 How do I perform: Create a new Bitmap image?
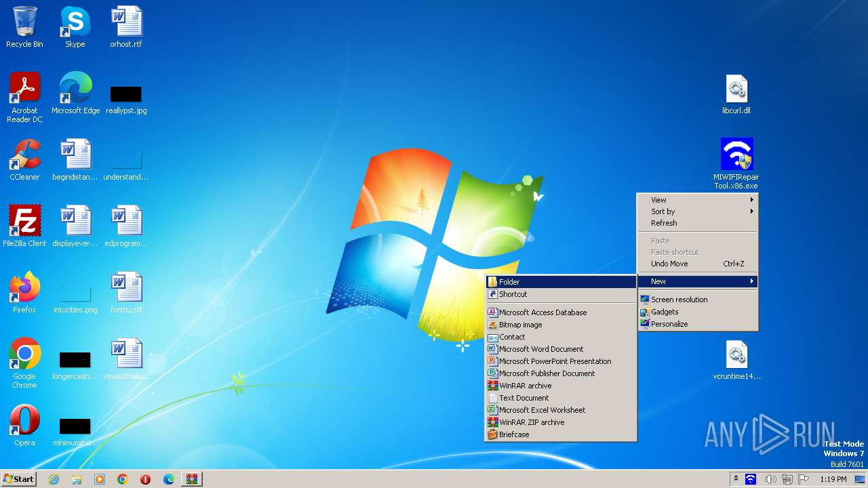coord(561,325)
